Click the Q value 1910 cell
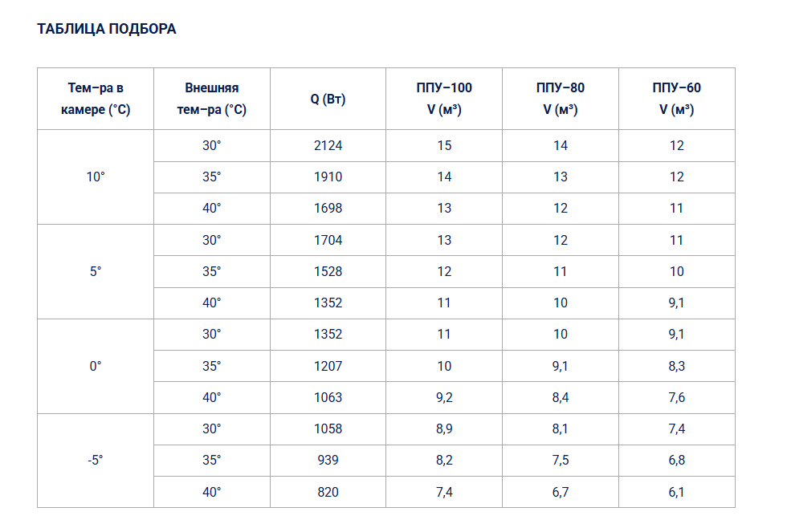The width and height of the screenshot is (787, 532). pos(328,177)
